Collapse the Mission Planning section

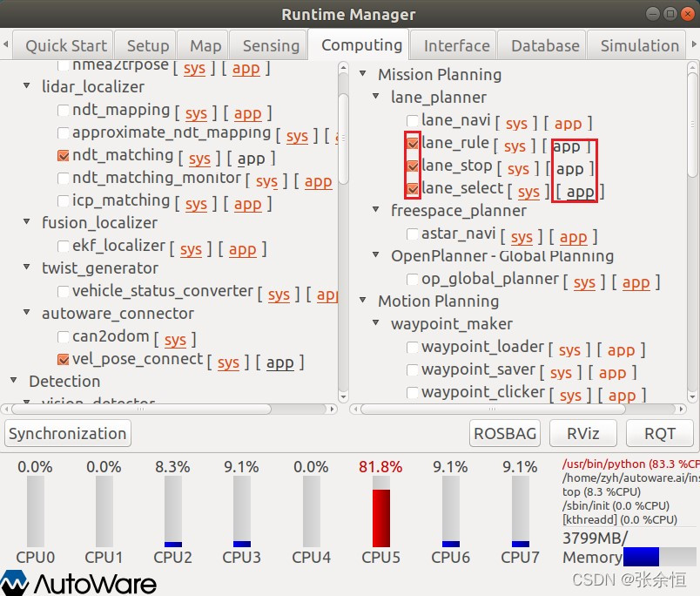pos(363,73)
